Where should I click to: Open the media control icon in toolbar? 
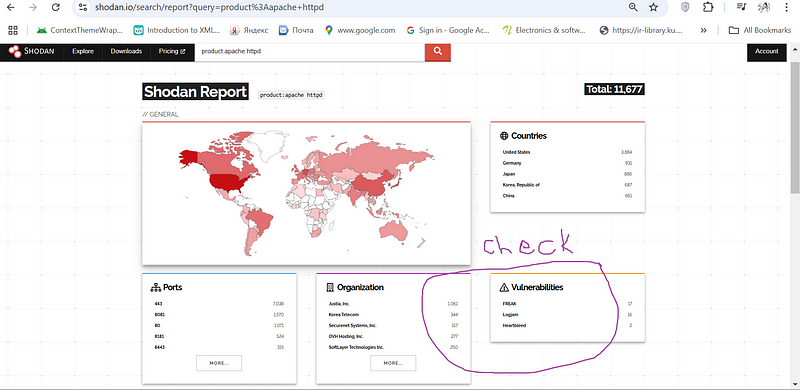click(741, 7)
